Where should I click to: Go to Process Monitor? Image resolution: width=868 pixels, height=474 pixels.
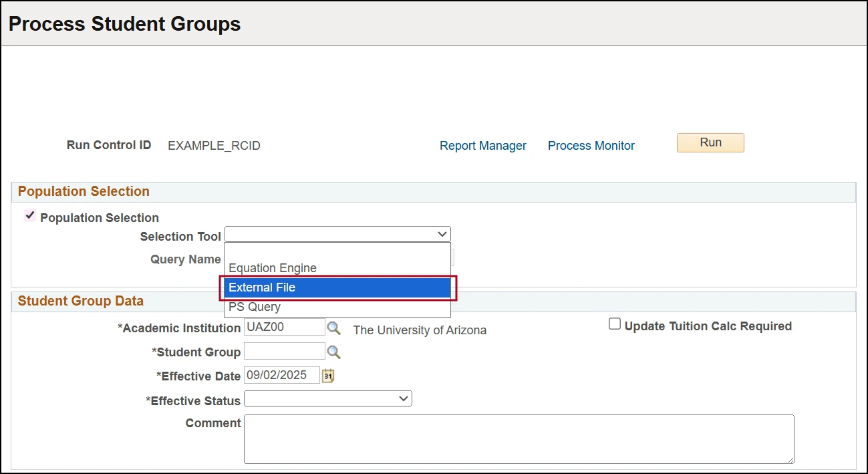[x=591, y=146]
